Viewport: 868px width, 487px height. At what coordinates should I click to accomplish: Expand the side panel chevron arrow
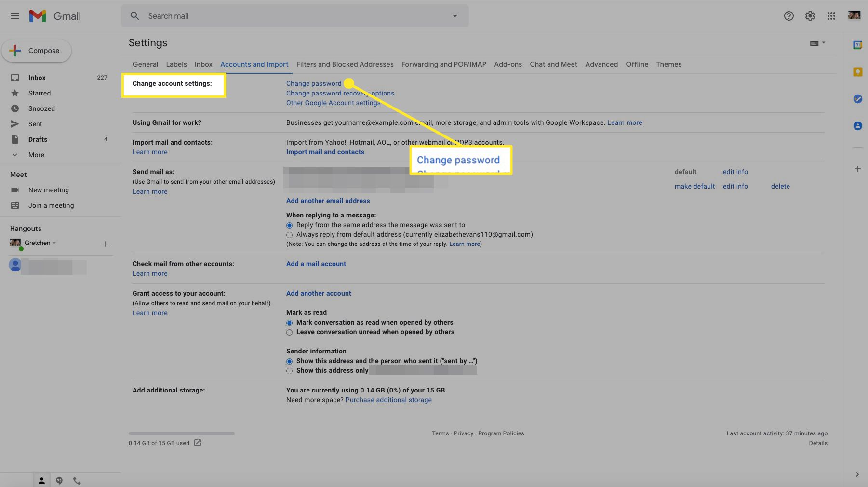(x=857, y=474)
